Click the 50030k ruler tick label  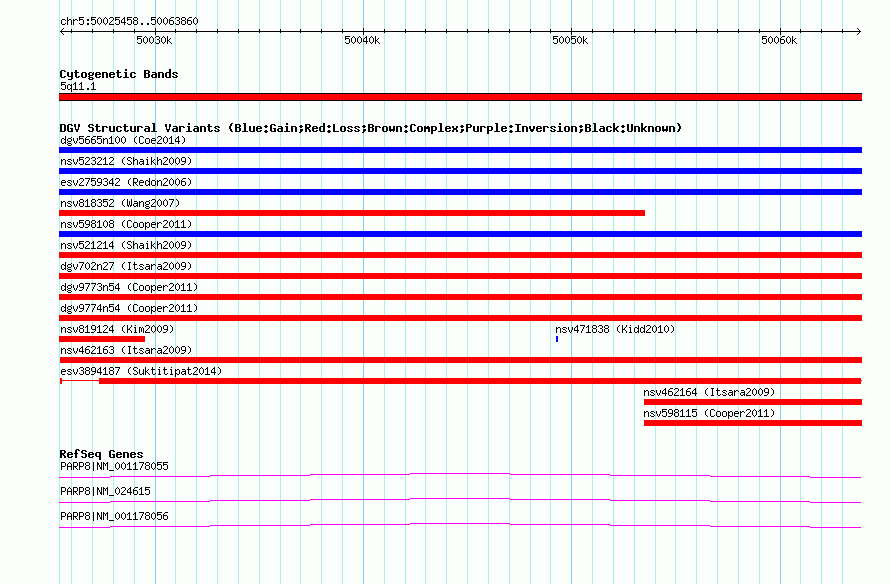(154, 40)
